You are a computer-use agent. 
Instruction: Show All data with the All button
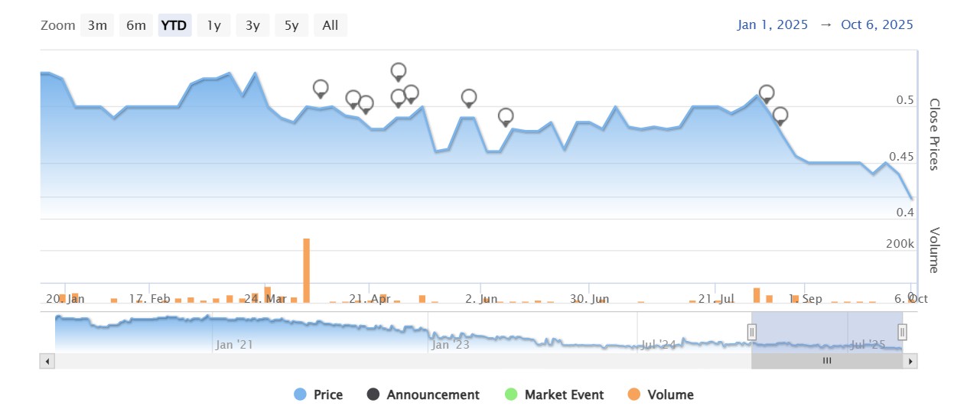330,25
